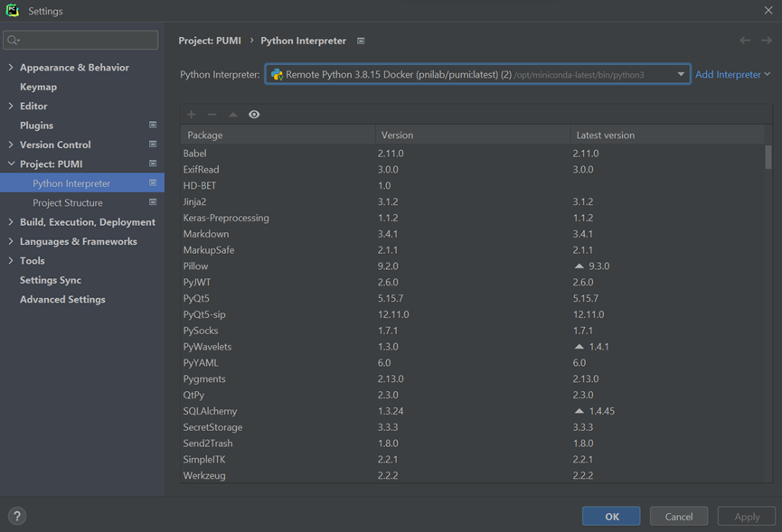Viewport: 782px width, 532px height.
Task: Select the HD-BET package row
Action: [472, 185]
